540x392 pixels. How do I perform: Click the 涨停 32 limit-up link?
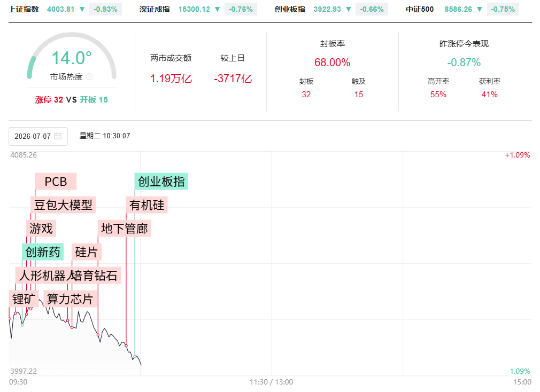(x=49, y=100)
